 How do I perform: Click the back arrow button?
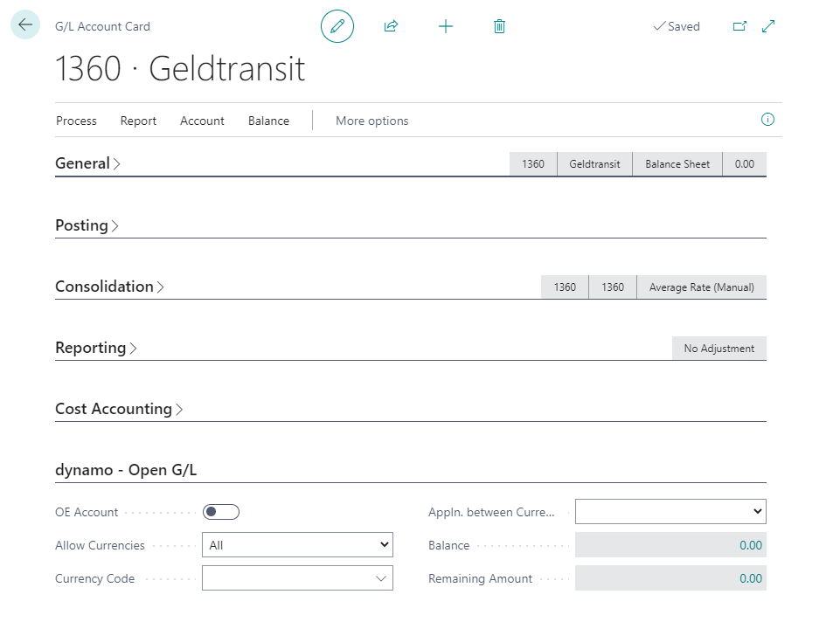pyautogui.click(x=24, y=25)
